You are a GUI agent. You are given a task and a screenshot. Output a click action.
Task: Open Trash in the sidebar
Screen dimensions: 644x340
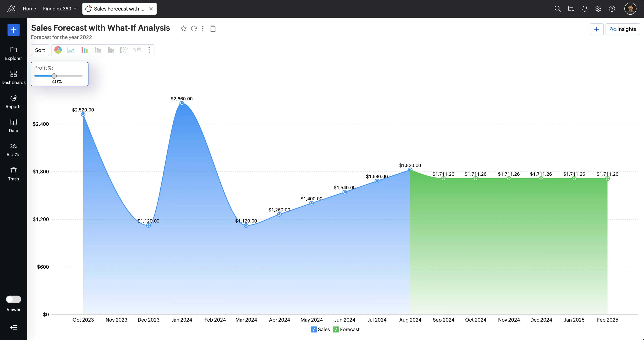tap(13, 174)
